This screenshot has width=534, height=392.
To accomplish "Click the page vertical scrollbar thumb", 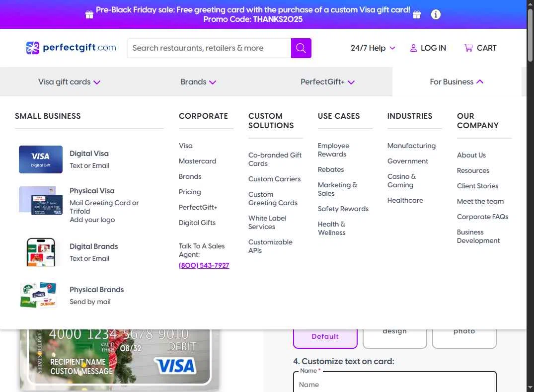I will pyautogui.click(x=530, y=34).
